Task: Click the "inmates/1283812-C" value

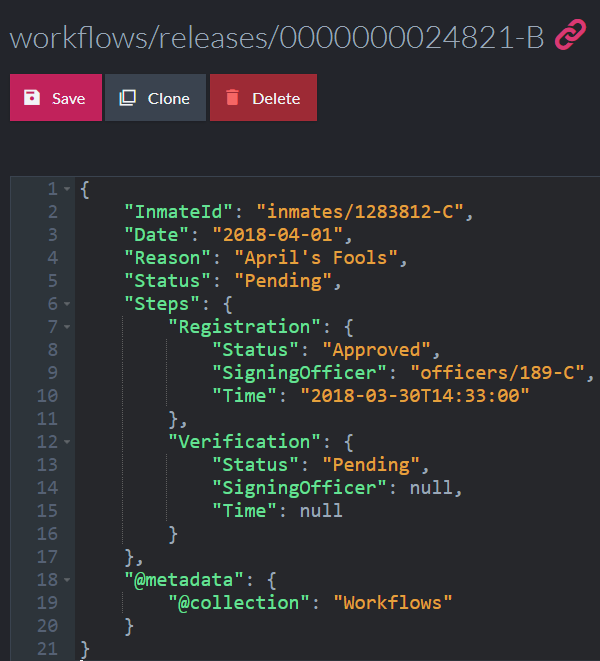Action: (x=360, y=212)
